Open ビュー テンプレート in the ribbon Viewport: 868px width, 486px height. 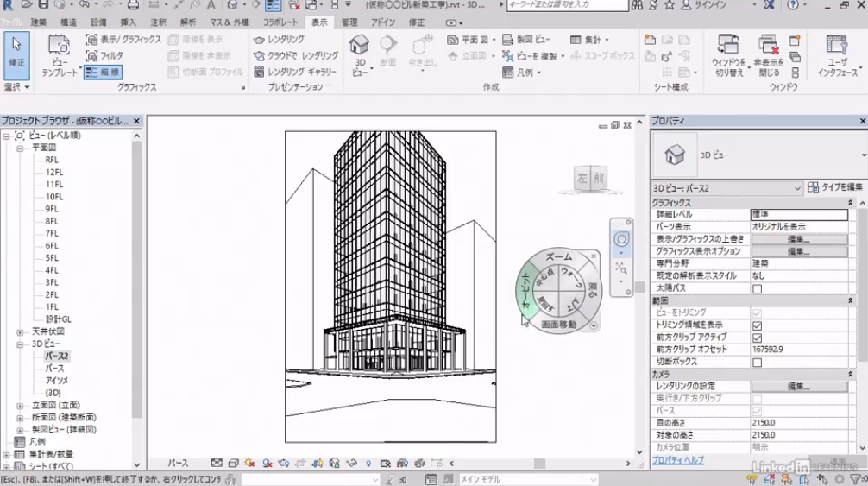coord(59,52)
